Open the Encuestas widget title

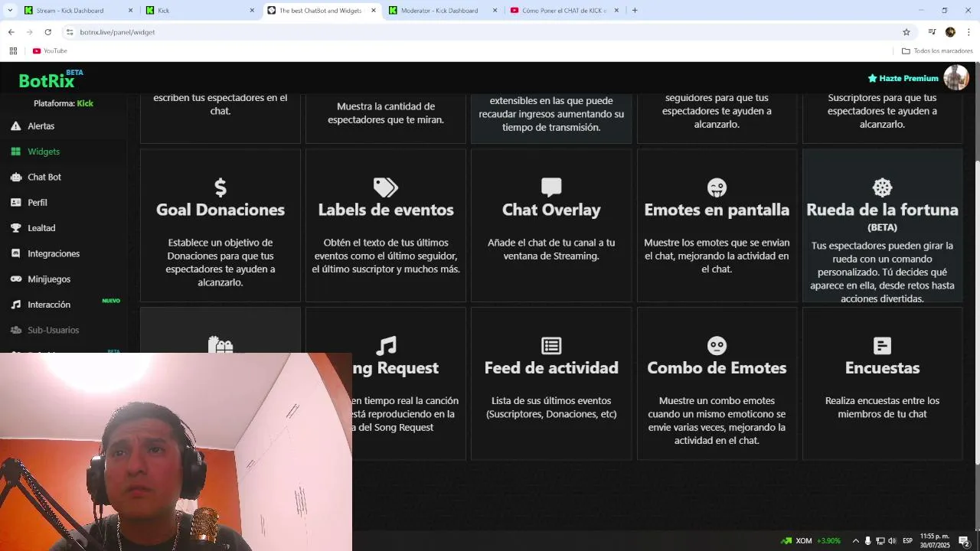[x=882, y=368]
